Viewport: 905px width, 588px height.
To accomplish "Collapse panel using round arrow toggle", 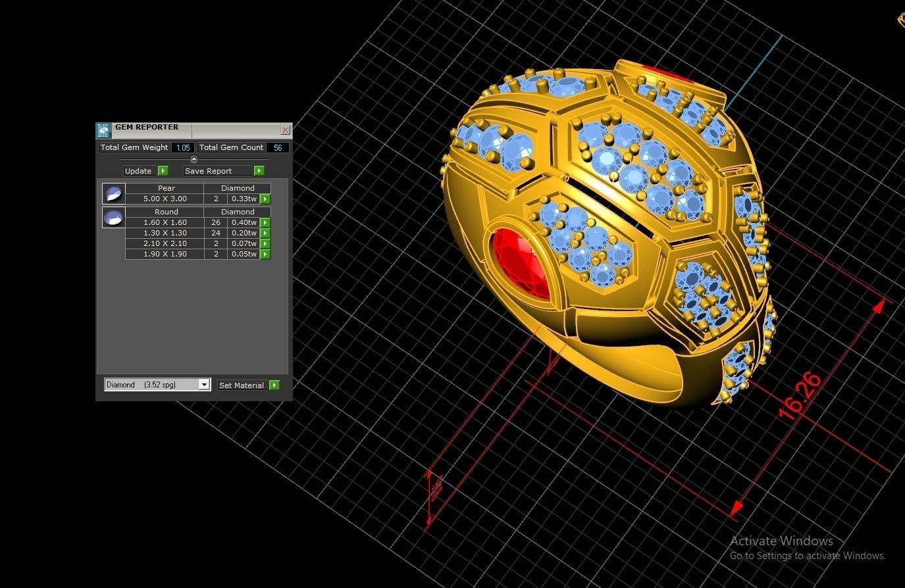I will 194,159.
